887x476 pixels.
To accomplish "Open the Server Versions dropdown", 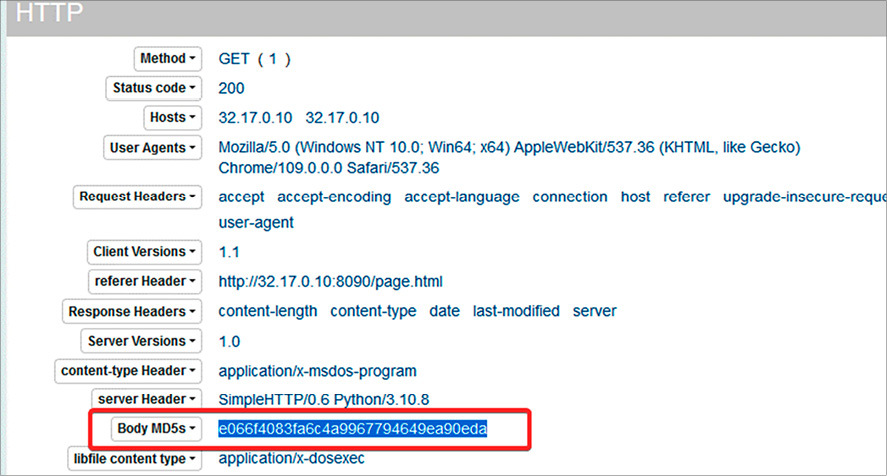I will coord(142,341).
